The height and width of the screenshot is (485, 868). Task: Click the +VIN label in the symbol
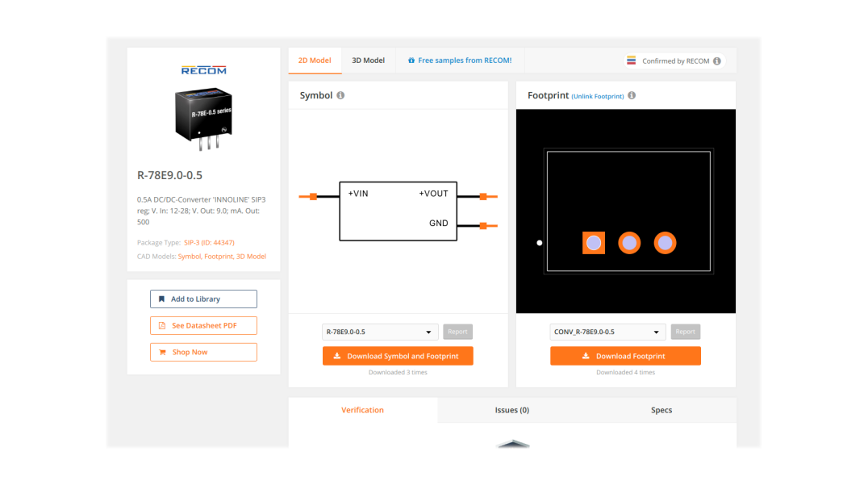[358, 194]
